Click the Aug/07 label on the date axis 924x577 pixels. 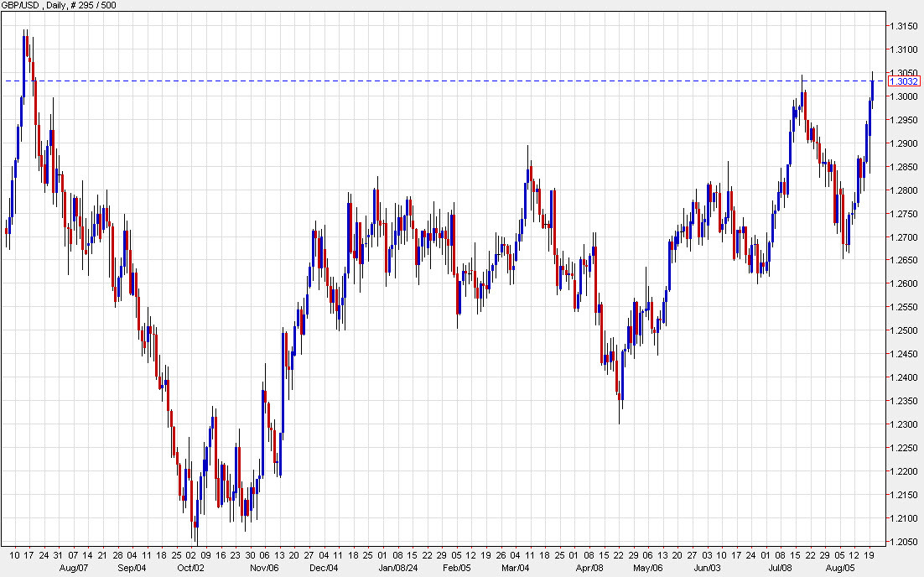pyautogui.click(x=74, y=568)
